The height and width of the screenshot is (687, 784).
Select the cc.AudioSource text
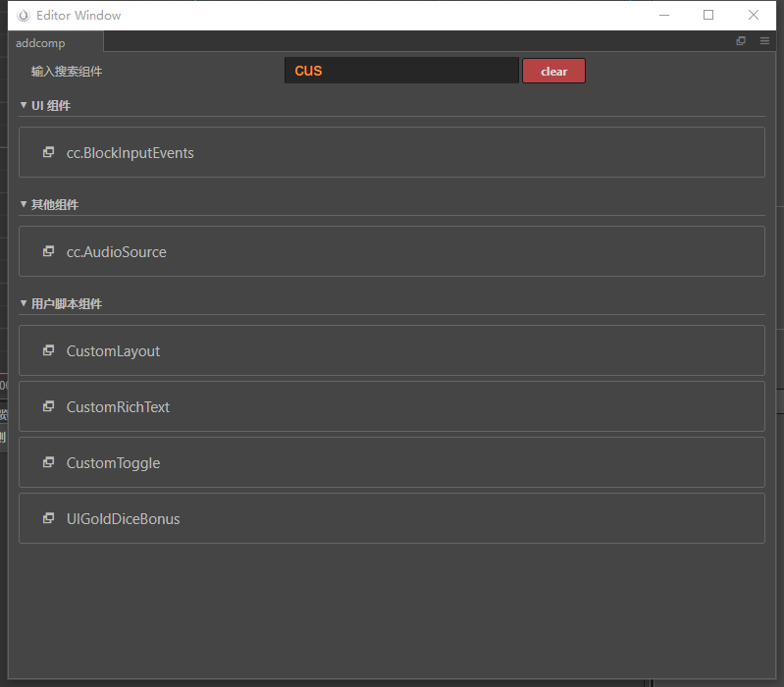pyautogui.click(x=117, y=252)
